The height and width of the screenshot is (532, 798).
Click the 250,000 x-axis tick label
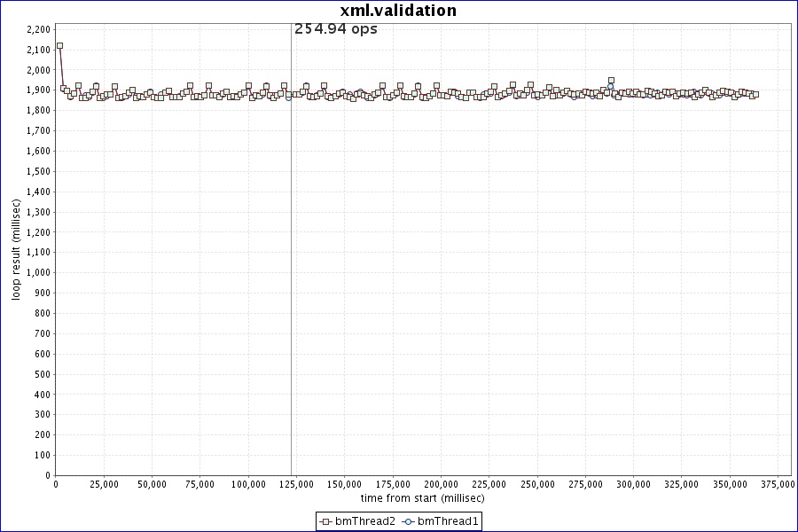[537, 484]
